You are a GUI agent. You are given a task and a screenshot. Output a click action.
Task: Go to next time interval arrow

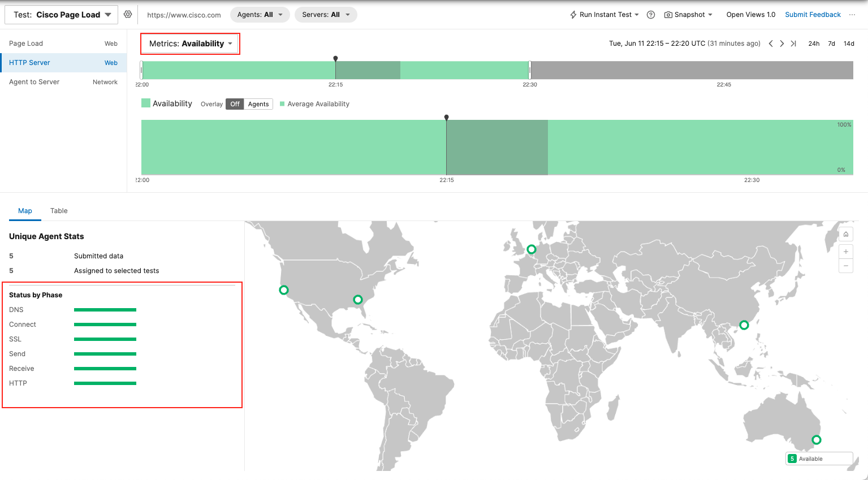[x=782, y=44]
